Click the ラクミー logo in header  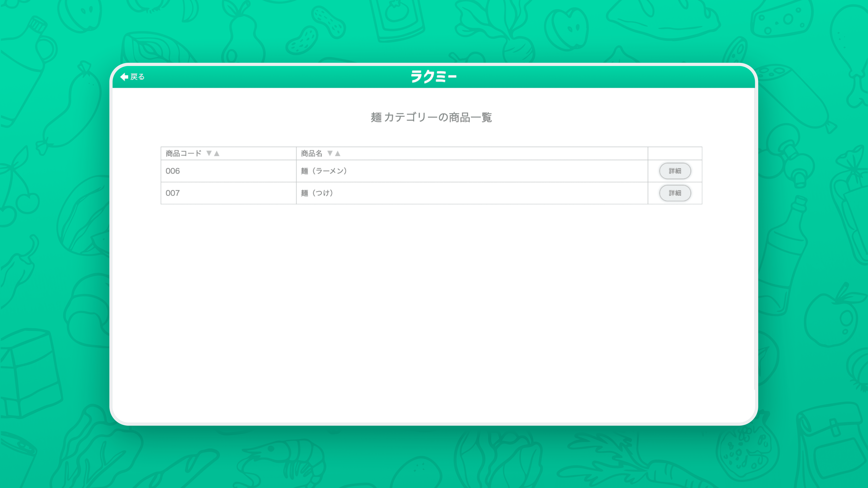pos(433,77)
